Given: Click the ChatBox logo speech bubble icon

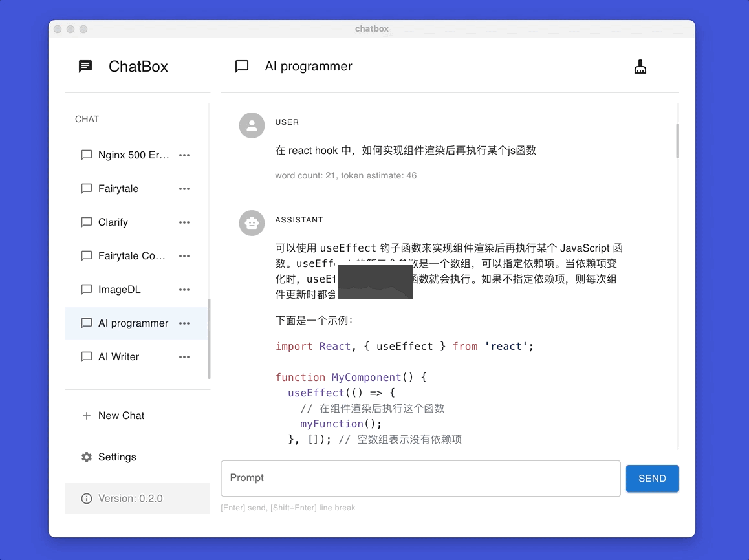Looking at the screenshot, I should coord(85,66).
